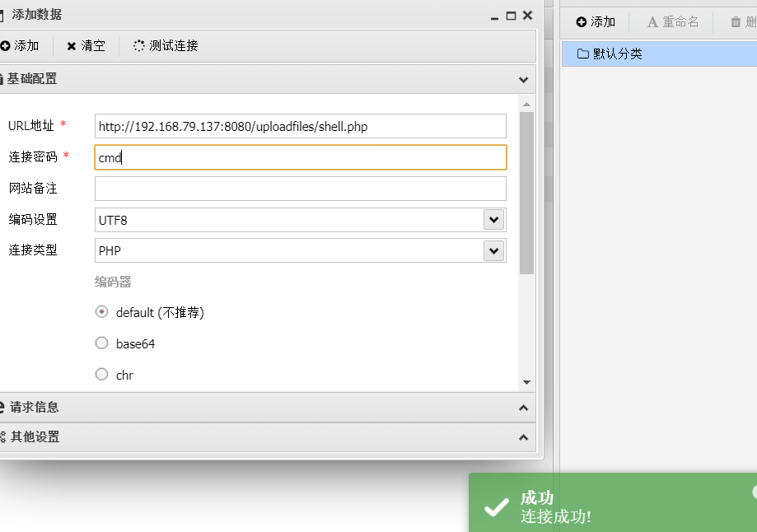Click the scroll up arrow of the form
This screenshot has height=532, width=757.
tap(526, 105)
